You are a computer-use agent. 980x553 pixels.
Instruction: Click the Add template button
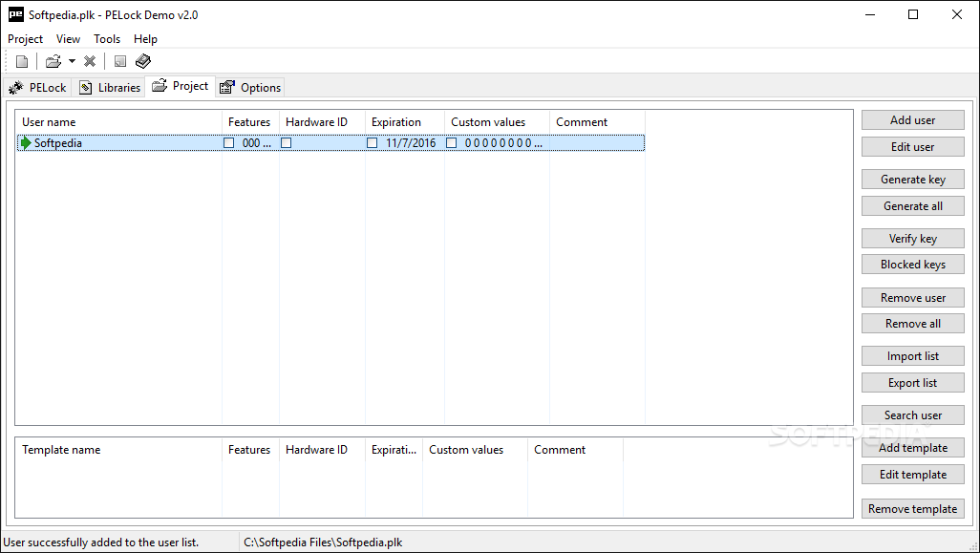click(912, 448)
